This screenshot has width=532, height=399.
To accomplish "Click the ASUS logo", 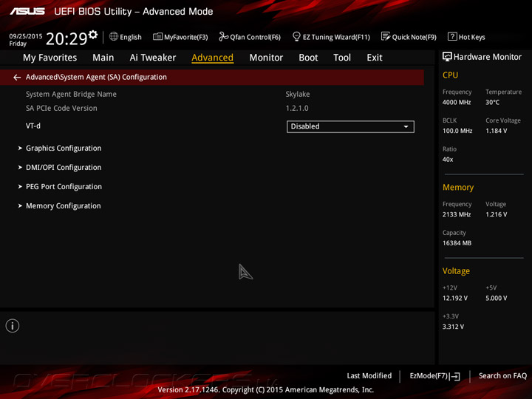I will tap(27, 11).
